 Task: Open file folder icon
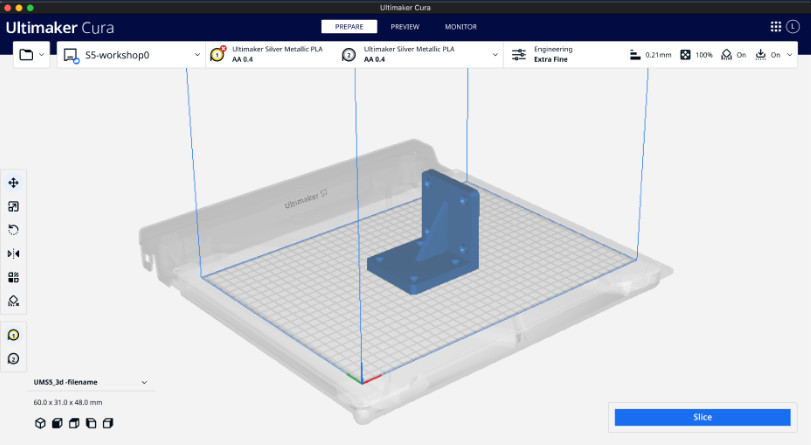[x=26, y=54]
